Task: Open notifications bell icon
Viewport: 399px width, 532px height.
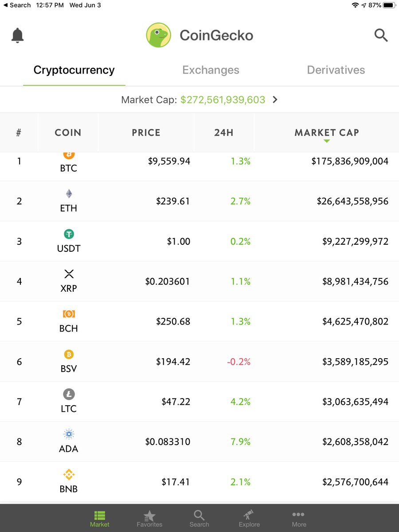Action: (x=17, y=35)
